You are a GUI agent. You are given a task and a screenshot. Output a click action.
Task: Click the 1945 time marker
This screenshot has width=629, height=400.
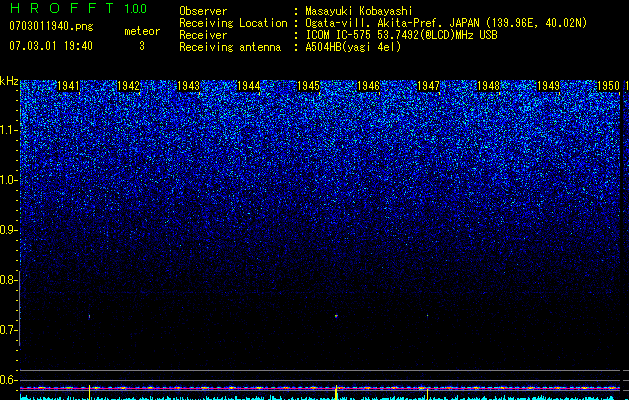coord(308,86)
